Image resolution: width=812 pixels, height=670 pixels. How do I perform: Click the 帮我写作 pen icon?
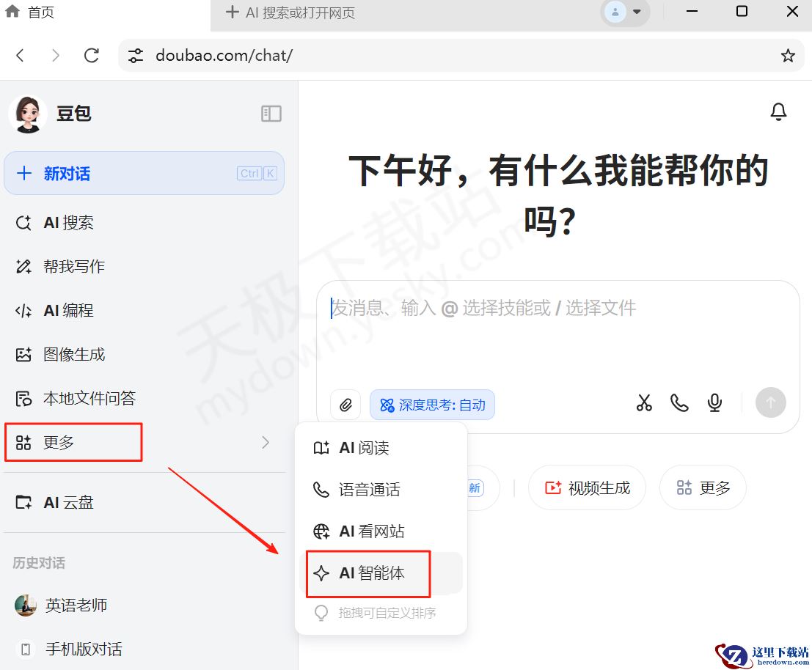tap(23, 266)
